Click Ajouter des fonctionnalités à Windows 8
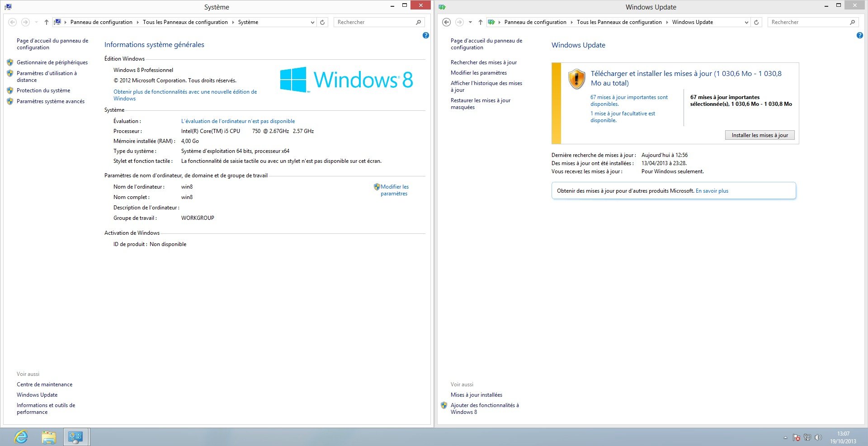 485,408
